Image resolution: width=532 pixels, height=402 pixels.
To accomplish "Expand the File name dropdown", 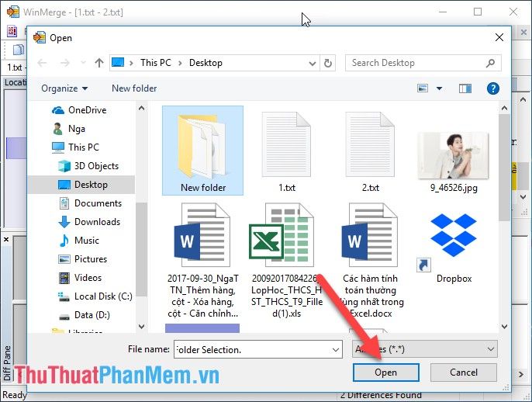I will click(x=336, y=350).
